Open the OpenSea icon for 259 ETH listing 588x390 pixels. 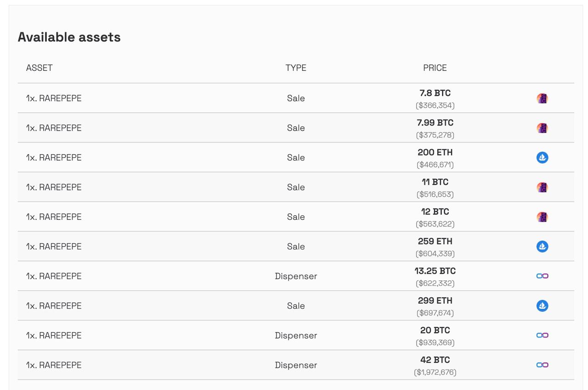pos(542,247)
